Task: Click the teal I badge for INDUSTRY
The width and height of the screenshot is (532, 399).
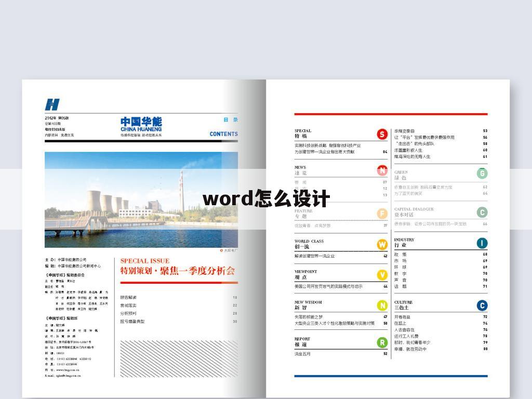Action: (x=482, y=243)
